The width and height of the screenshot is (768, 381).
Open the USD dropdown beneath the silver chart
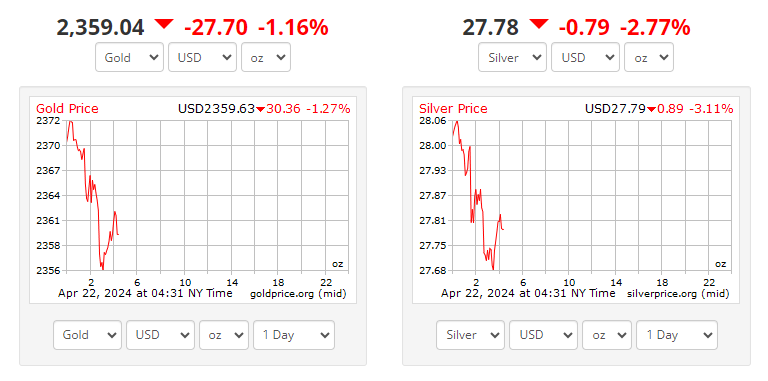[543, 335]
